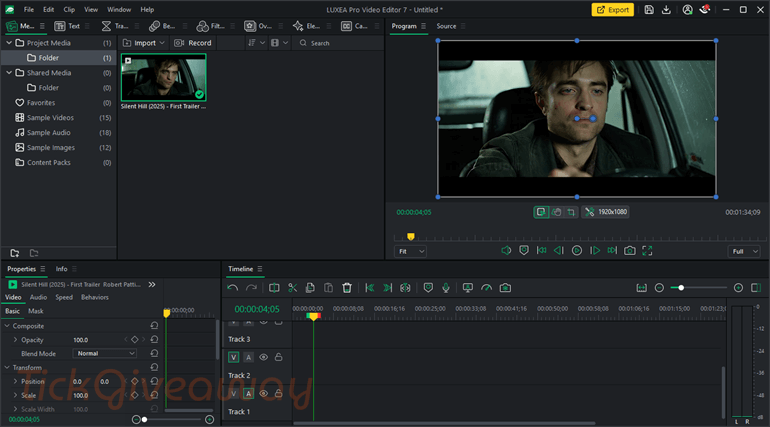Toggle Track 1 audio A button

248,394
